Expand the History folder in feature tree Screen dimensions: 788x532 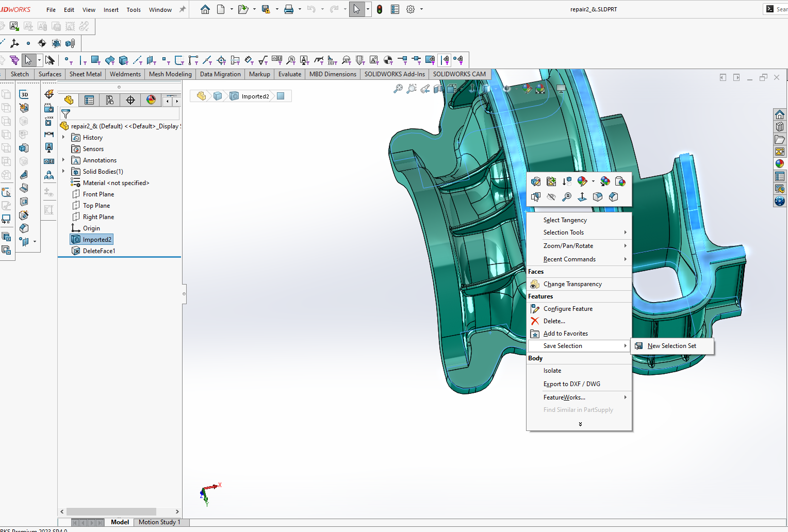point(63,138)
